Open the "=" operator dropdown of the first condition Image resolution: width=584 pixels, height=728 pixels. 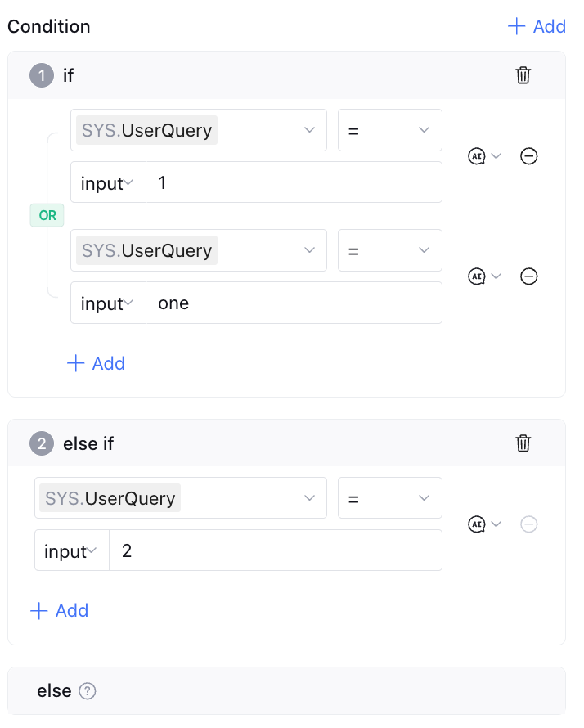tap(389, 130)
